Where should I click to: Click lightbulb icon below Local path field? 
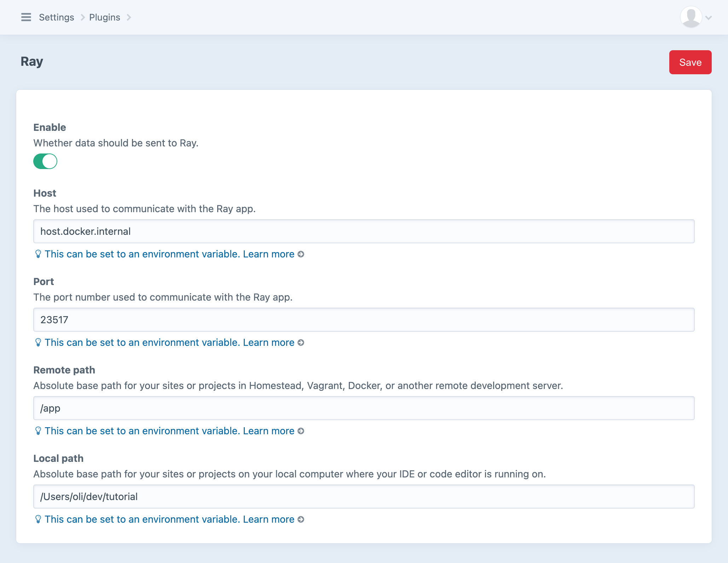point(38,519)
